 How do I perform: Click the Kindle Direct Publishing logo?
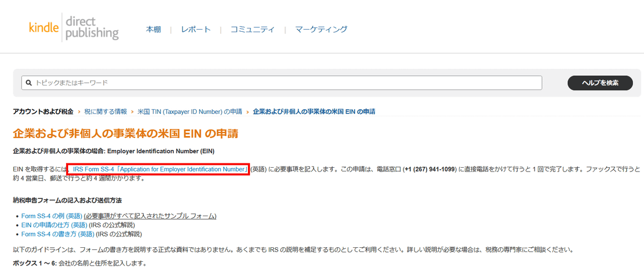click(74, 28)
